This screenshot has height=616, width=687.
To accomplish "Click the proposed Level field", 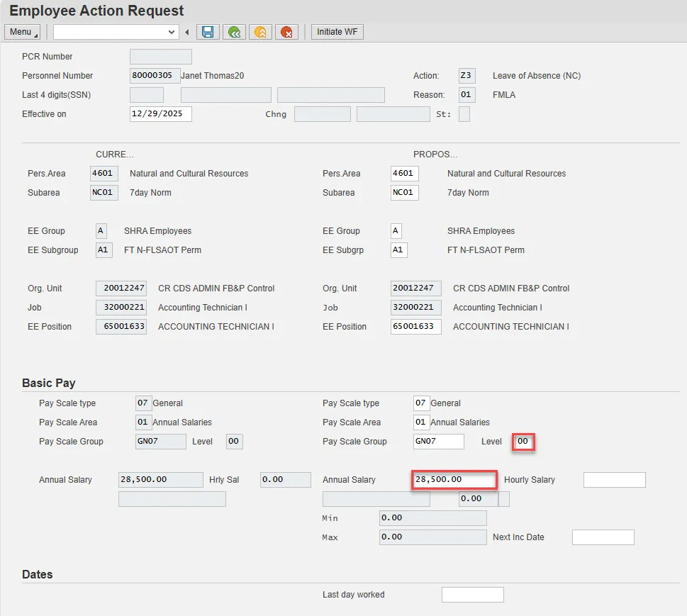I will point(524,442).
